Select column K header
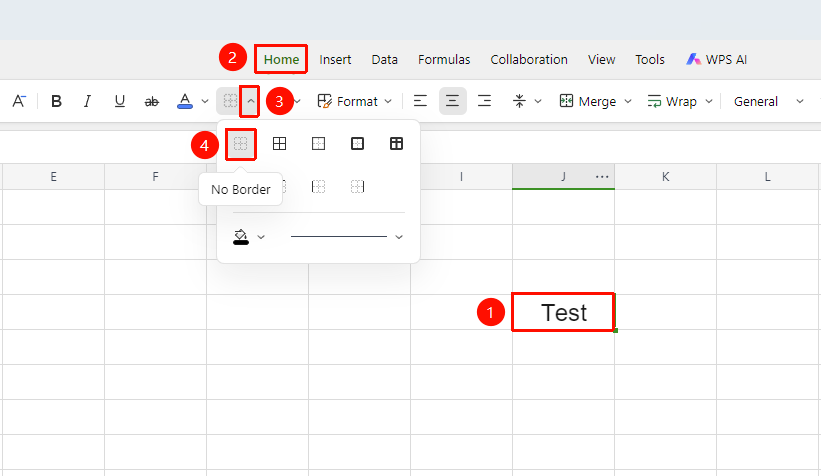The width and height of the screenshot is (821, 476). pyautogui.click(x=665, y=176)
